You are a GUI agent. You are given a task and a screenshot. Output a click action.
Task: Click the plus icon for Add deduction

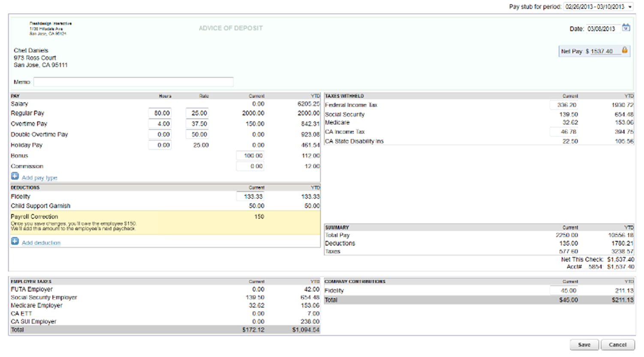(x=15, y=241)
